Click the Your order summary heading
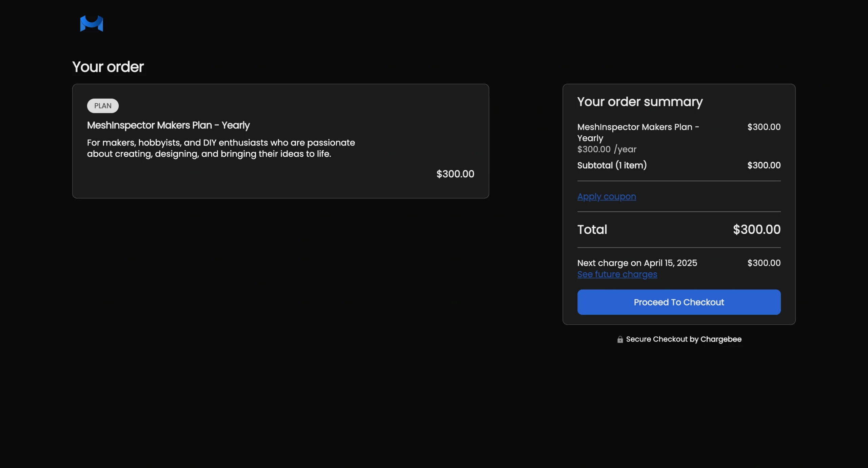 coord(640,102)
